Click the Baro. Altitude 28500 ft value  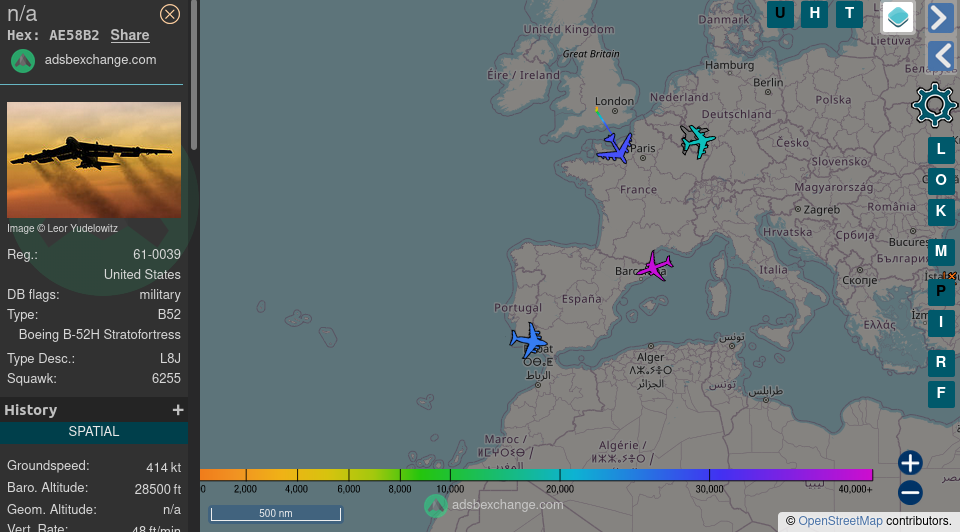pos(157,489)
